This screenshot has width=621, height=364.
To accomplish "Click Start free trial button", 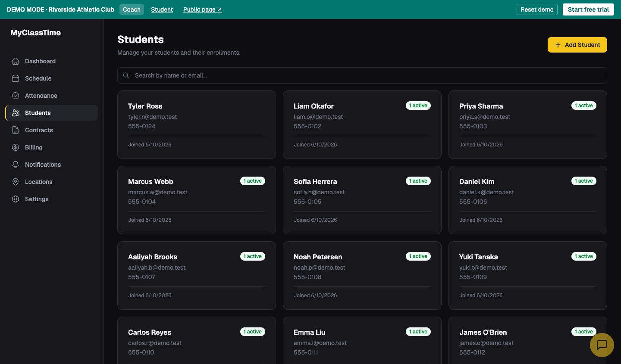I will (588, 9).
